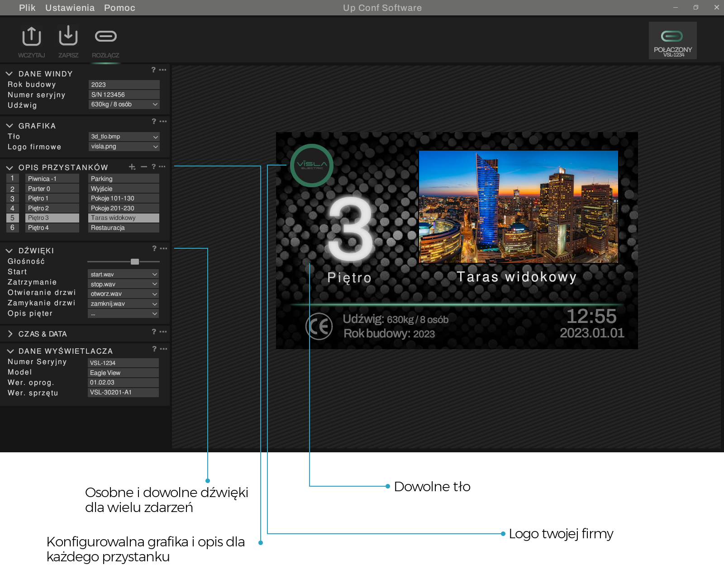
Task: Select the Restauracja stop description row
Action: [124, 228]
